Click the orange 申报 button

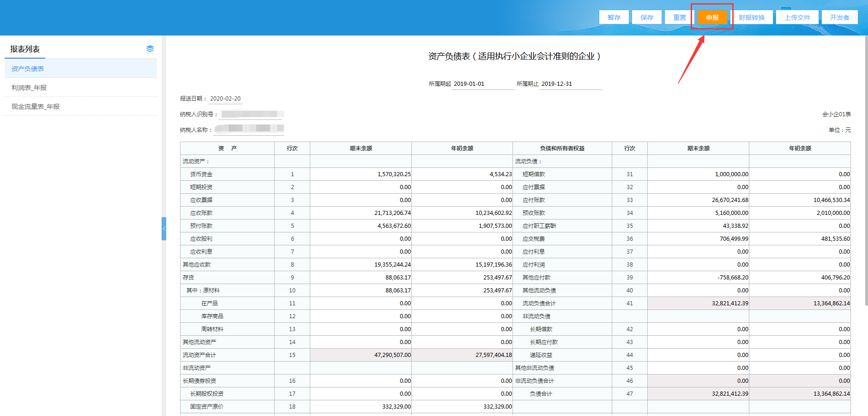tap(712, 18)
